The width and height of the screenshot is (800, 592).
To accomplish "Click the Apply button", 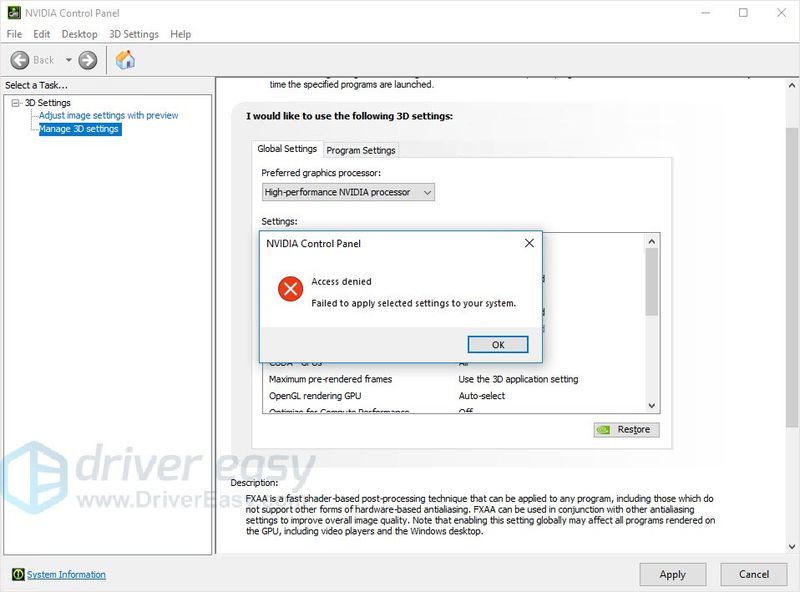I will pos(672,575).
